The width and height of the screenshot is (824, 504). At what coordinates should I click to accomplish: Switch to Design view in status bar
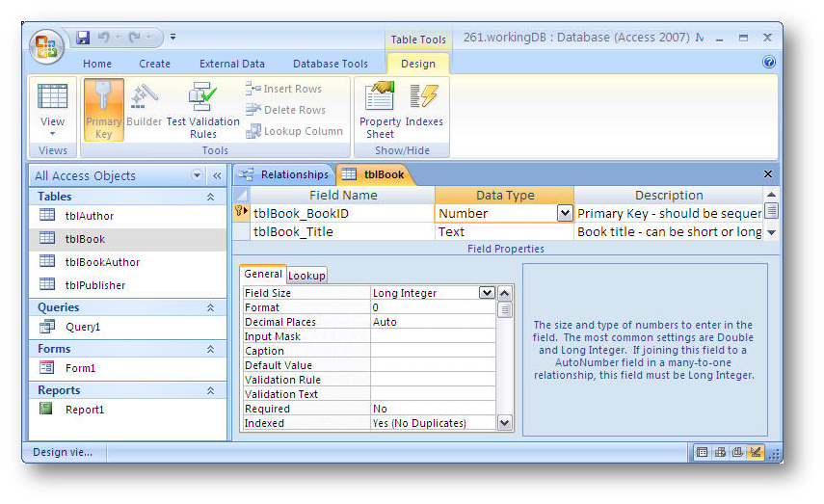(x=756, y=452)
